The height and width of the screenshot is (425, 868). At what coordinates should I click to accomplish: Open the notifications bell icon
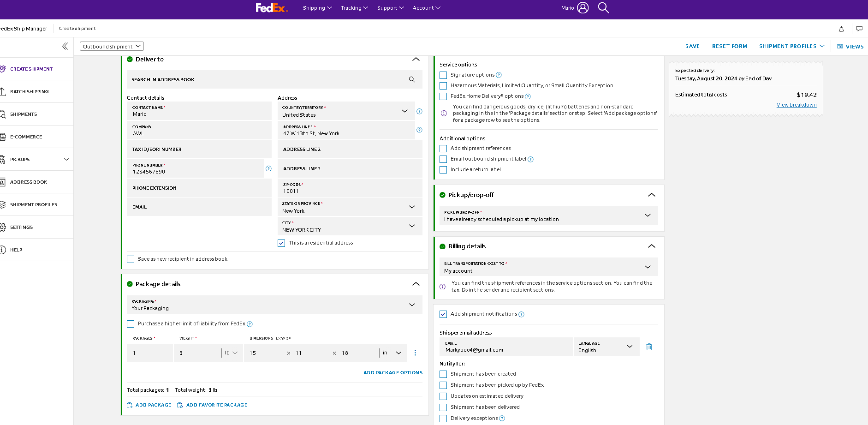[x=841, y=29]
